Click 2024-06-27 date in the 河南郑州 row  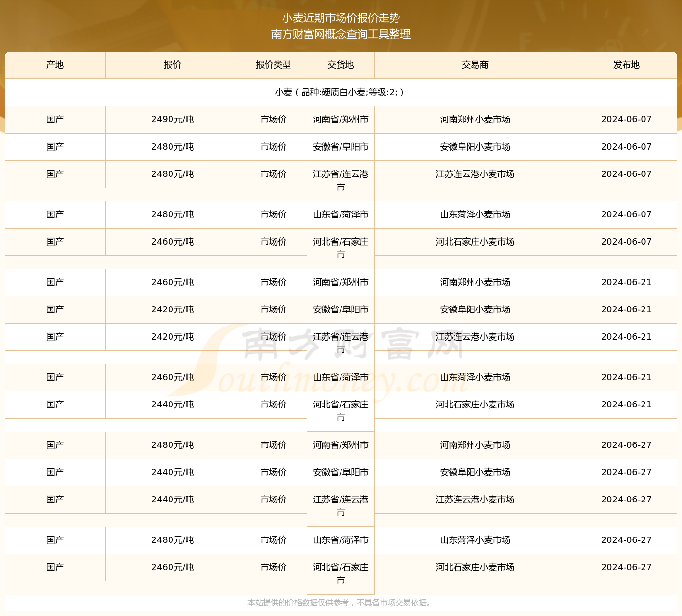pyautogui.click(x=626, y=445)
